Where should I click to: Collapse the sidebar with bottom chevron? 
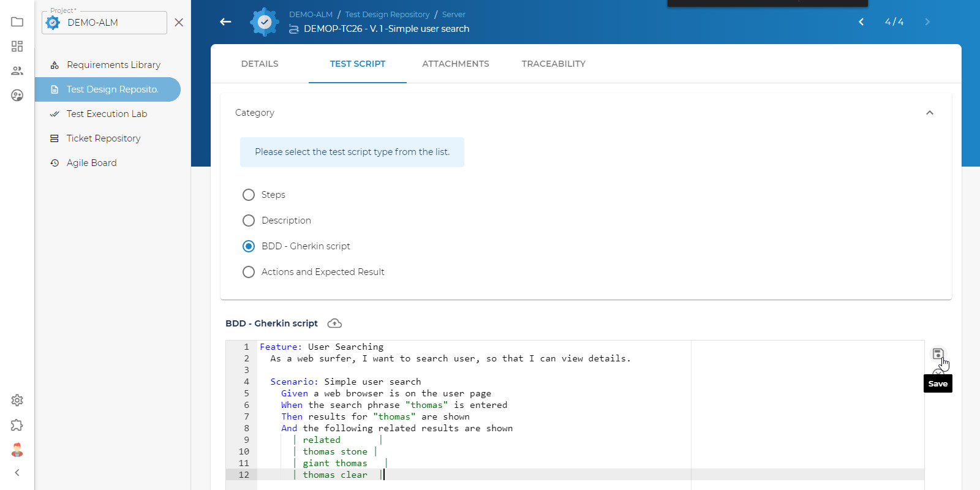coord(17,472)
